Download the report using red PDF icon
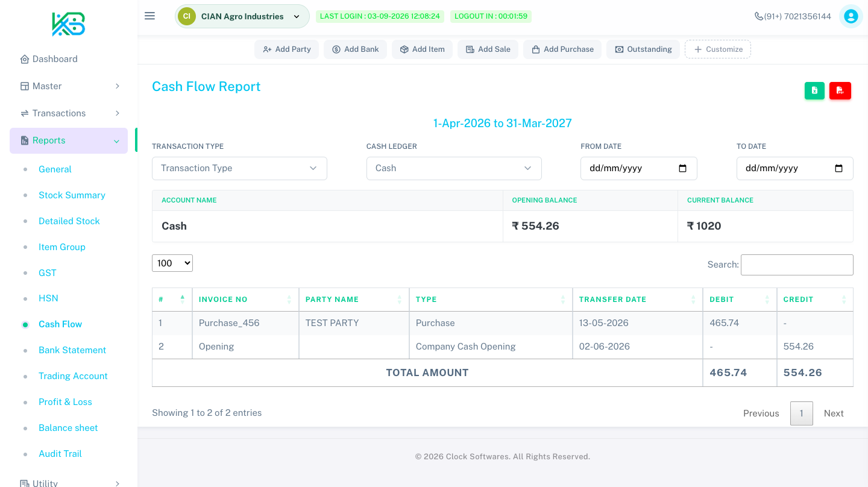Viewport: 868px width, 487px height. click(840, 90)
